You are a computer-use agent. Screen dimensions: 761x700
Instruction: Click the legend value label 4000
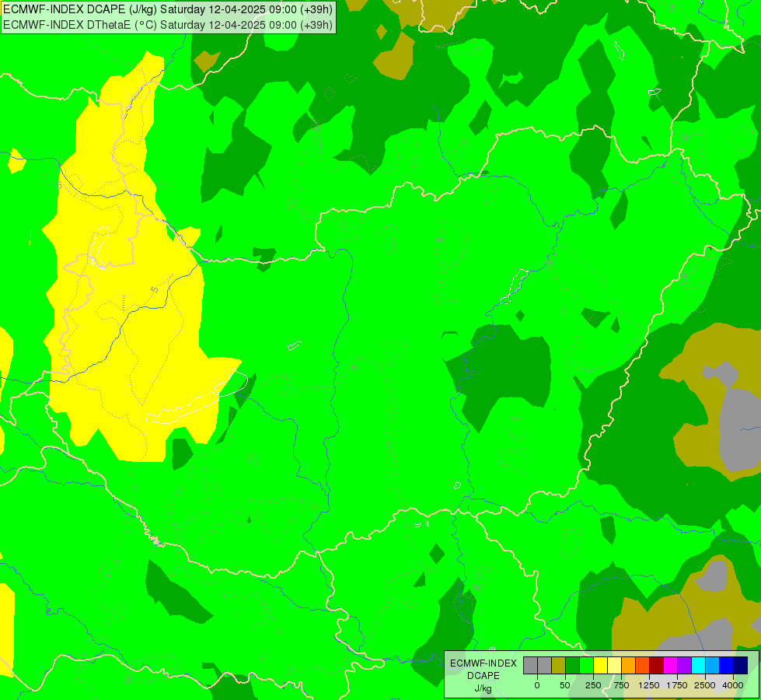(733, 685)
